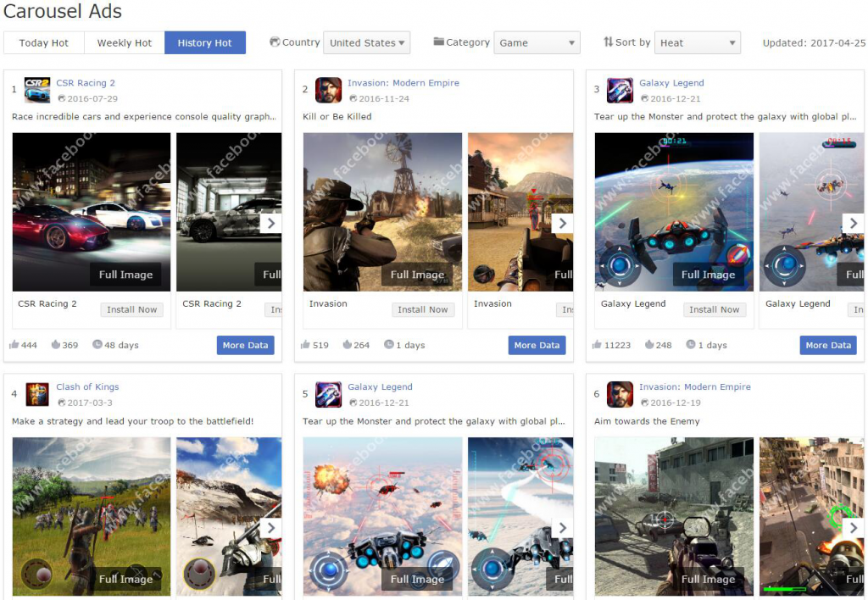Advance CSR Racing 2 carousel with next arrow
Image resolution: width=868 pixels, height=600 pixels.
pyautogui.click(x=270, y=223)
